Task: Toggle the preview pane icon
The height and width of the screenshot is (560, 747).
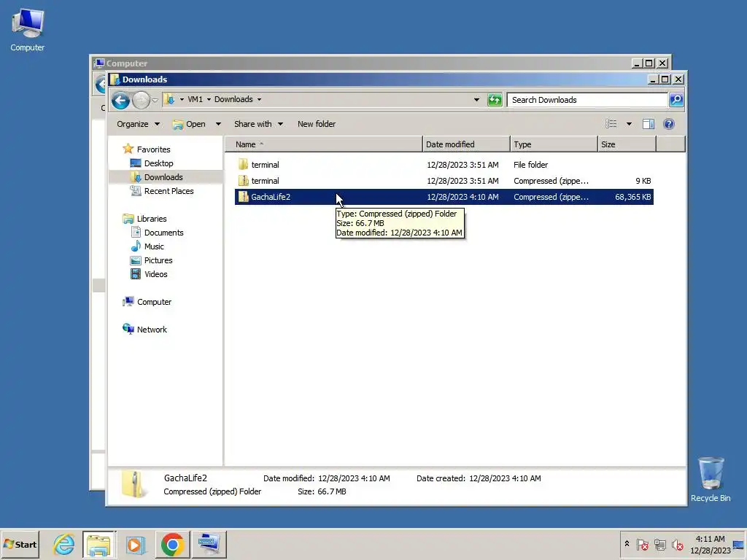Action: [x=649, y=124]
